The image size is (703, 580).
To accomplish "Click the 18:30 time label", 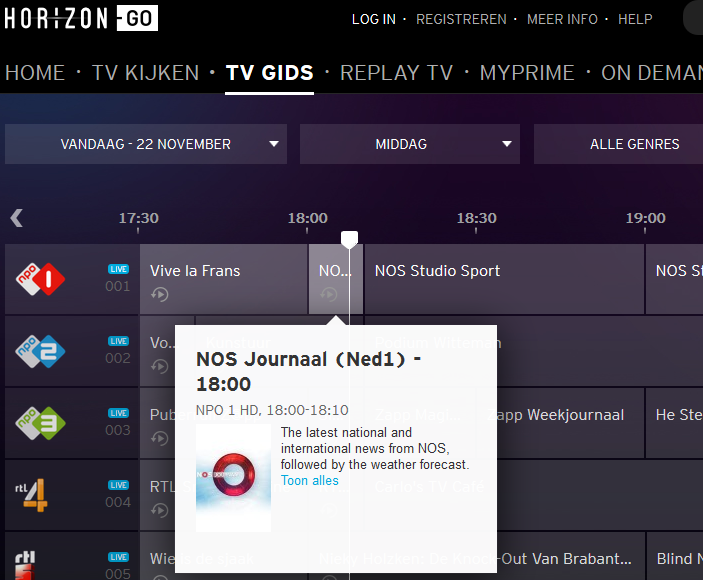I will pos(476,218).
